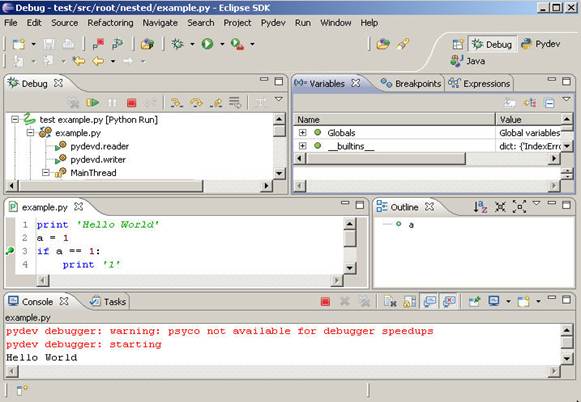Viewport: 581px width, 402px height.
Task: Click the New wizard toolbar icon
Action: (x=19, y=44)
